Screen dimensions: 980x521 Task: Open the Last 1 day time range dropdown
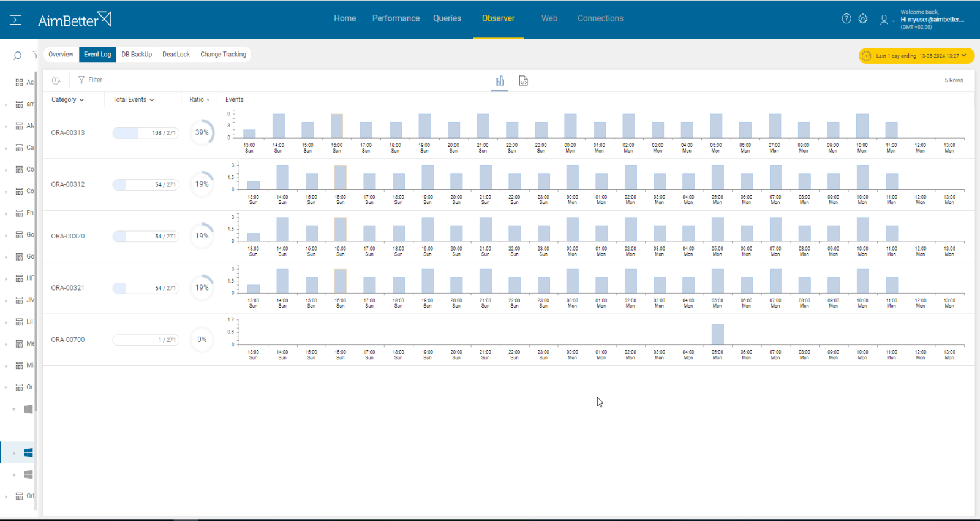[916, 56]
